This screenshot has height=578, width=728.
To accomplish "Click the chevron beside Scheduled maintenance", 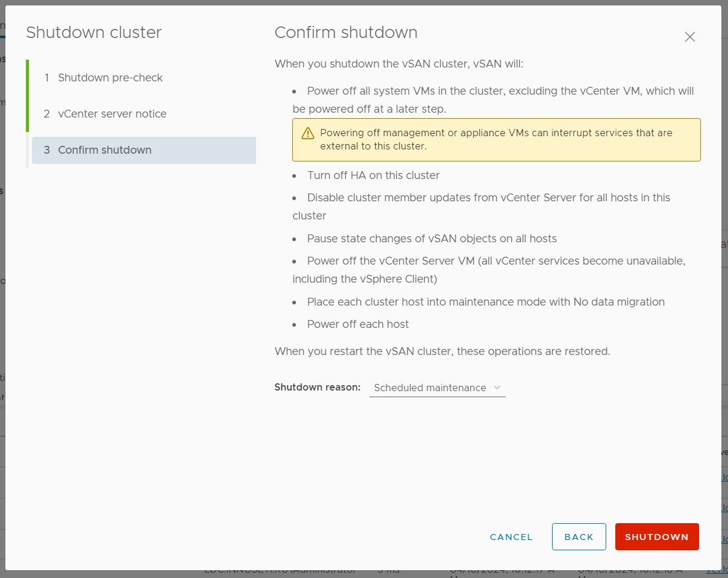I will pyautogui.click(x=497, y=388).
